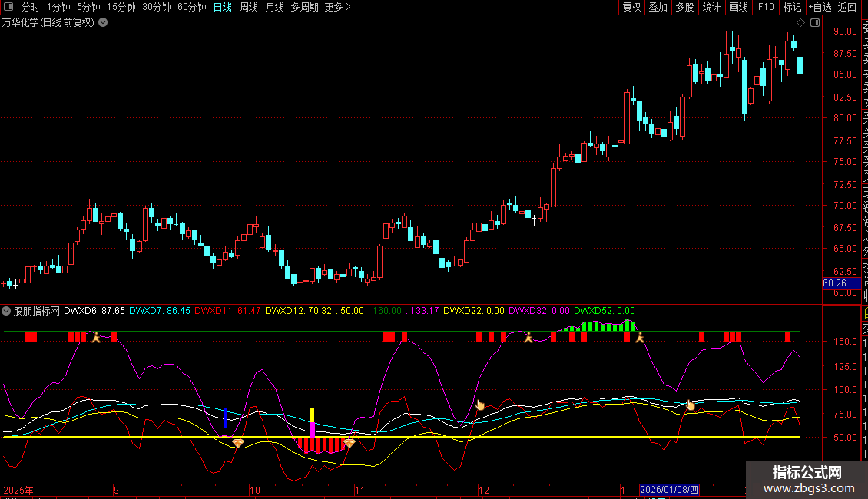868x499 pixels.
Task: Select the 60分钟 timeframe tab
Action: [191, 7]
